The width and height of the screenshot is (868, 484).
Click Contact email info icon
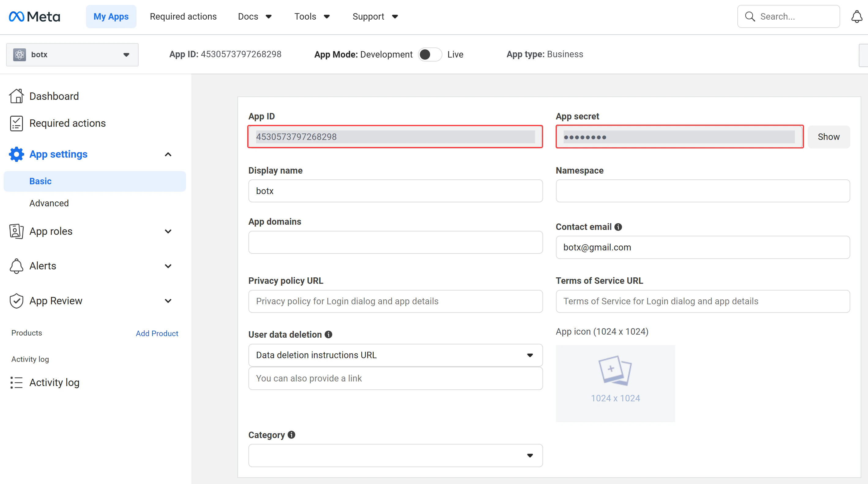point(618,227)
